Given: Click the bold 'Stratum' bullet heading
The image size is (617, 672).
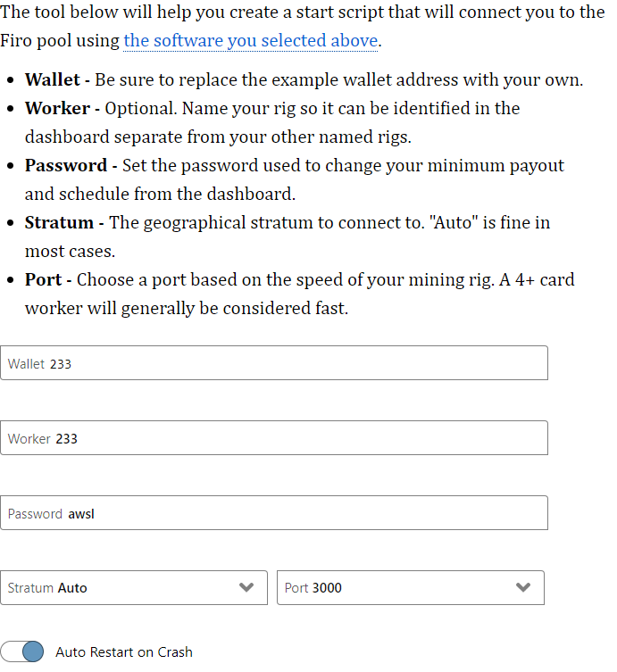Looking at the screenshot, I should point(59,222).
